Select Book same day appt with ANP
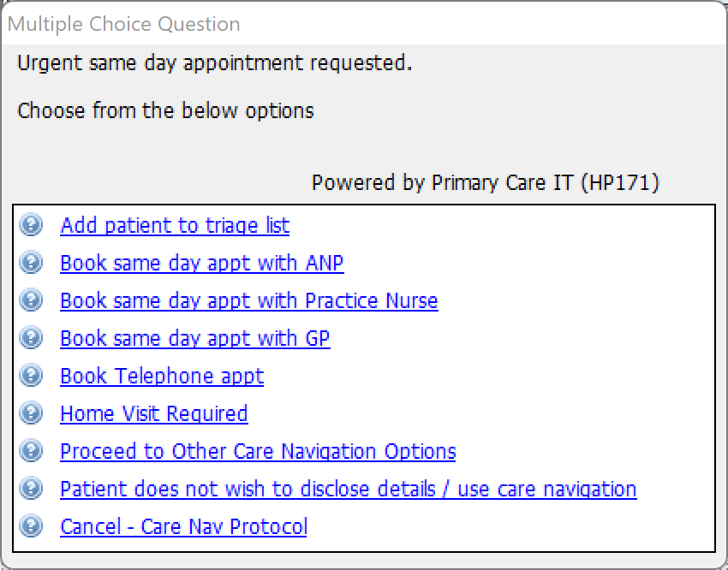 [x=202, y=264]
